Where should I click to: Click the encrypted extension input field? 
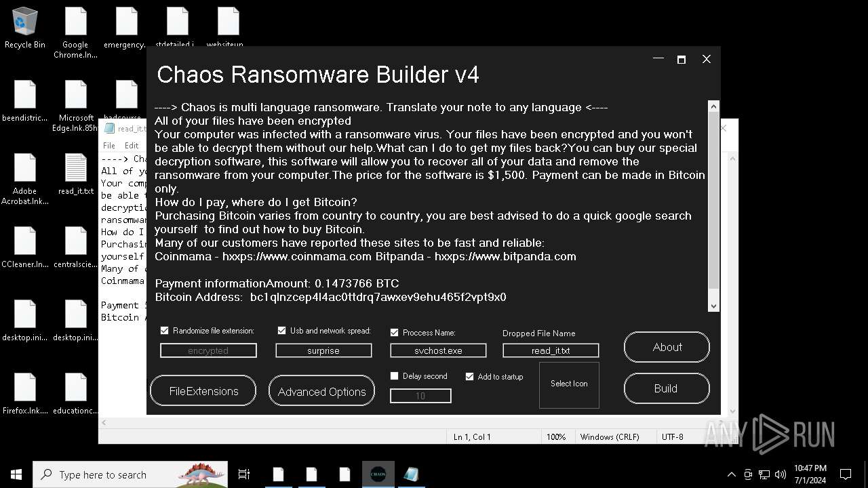(208, 350)
